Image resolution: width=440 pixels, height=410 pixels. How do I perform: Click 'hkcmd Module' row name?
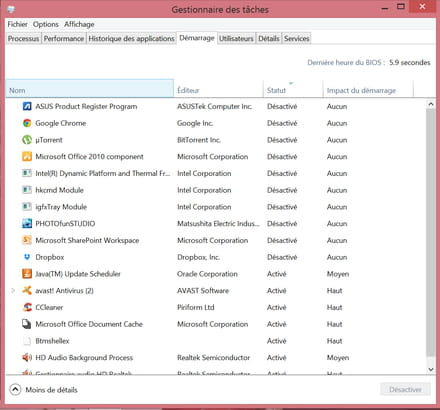click(60, 190)
